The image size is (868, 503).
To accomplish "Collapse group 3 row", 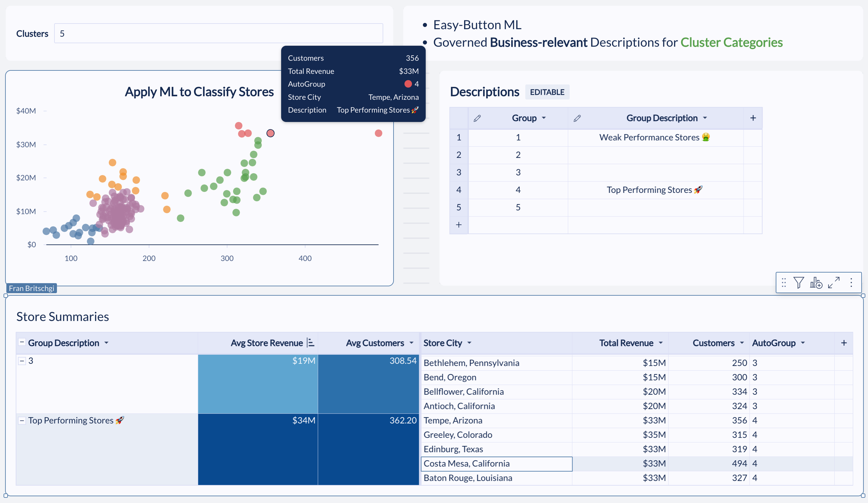I will coord(22,361).
